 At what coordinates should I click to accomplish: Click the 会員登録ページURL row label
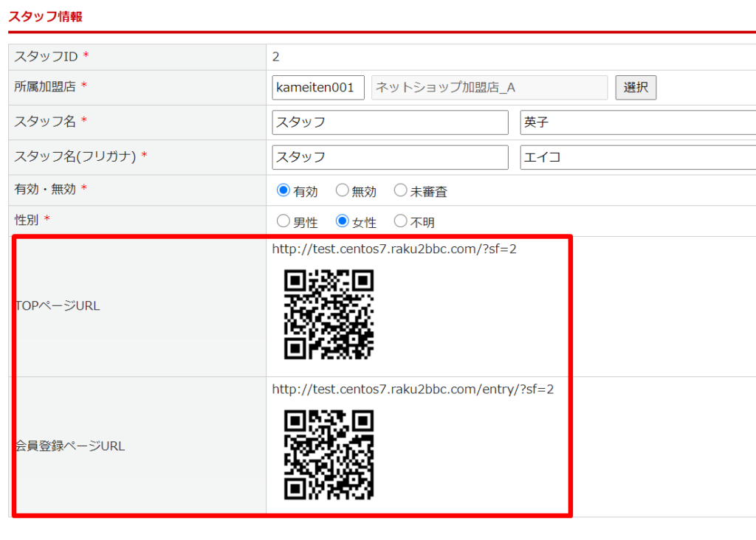(70, 446)
